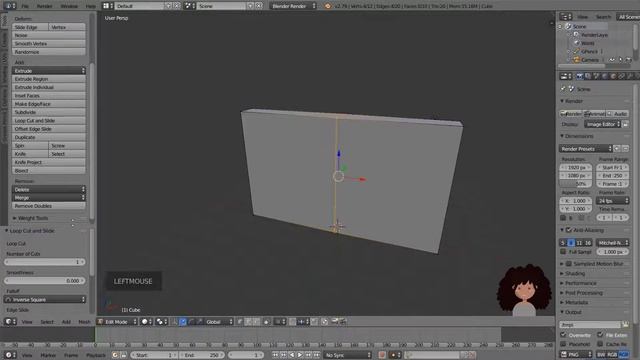The height and width of the screenshot is (360, 640).
Task: Select the translate manipulator arrow icon
Action: tap(183, 322)
